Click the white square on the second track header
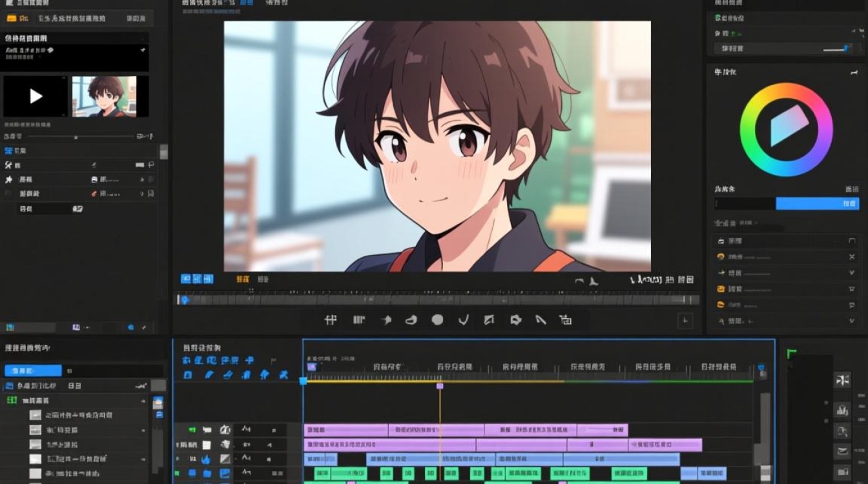868x484 pixels. pyautogui.click(x=207, y=445)
